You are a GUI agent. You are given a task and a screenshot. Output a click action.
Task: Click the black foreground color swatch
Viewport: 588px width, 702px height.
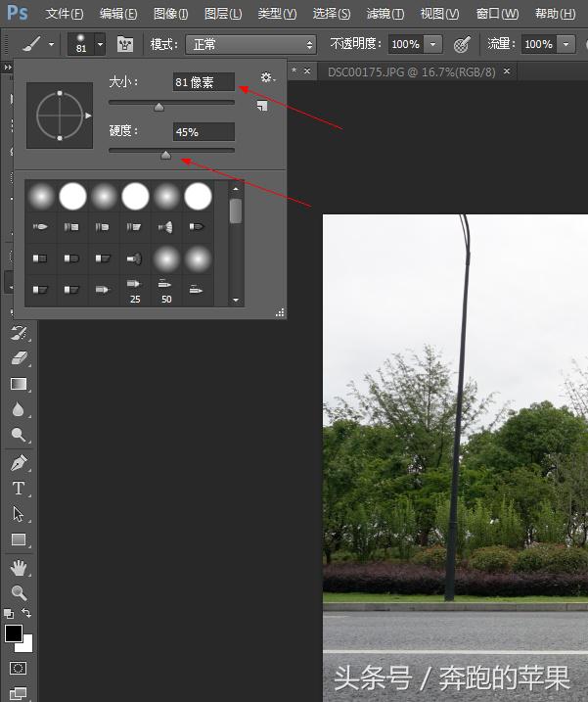pyautogui.click(x=13, y=633)
